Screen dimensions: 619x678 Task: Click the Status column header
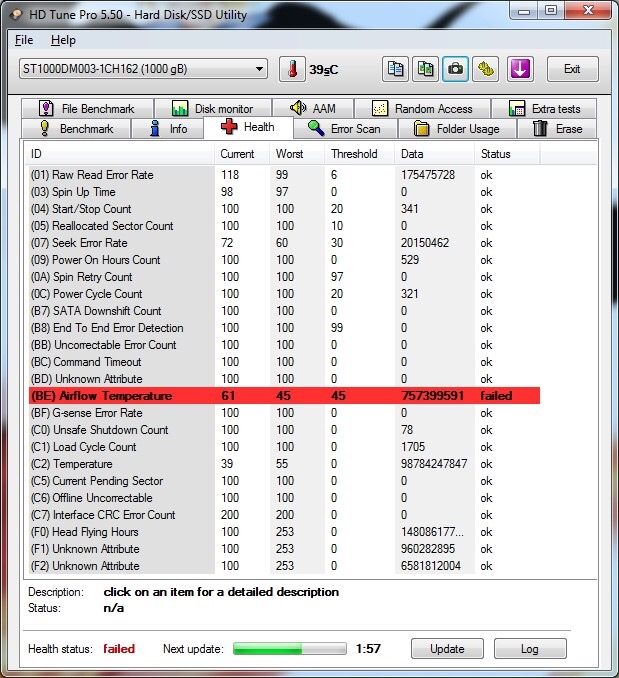pyautogui.click(x=507, y=154)
